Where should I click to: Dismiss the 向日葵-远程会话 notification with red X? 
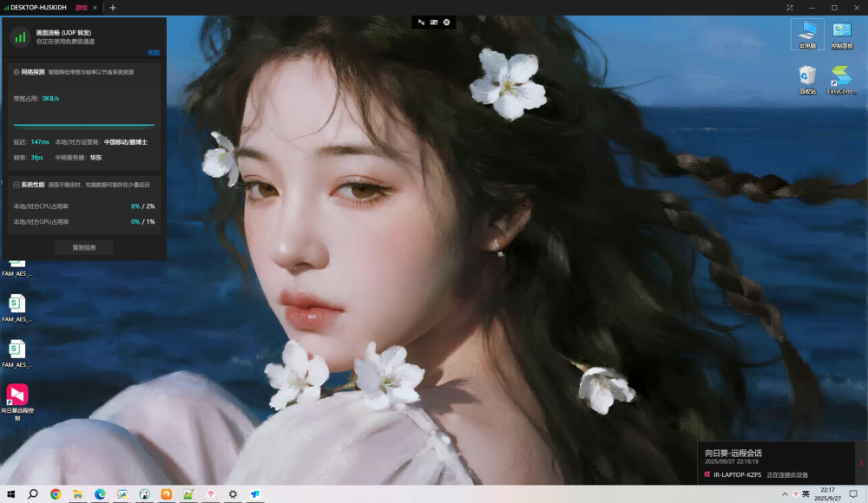click(861, 463)
